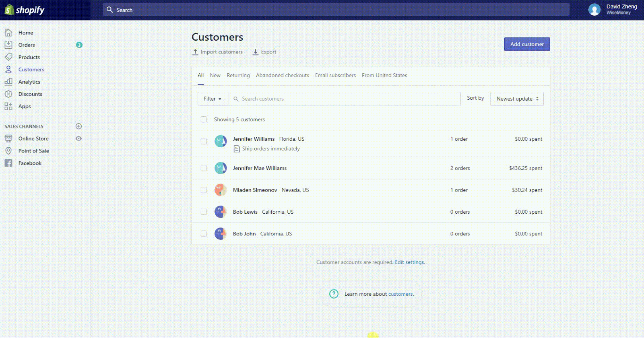Go to Analytics in the sidebar

tap(29, 82)
